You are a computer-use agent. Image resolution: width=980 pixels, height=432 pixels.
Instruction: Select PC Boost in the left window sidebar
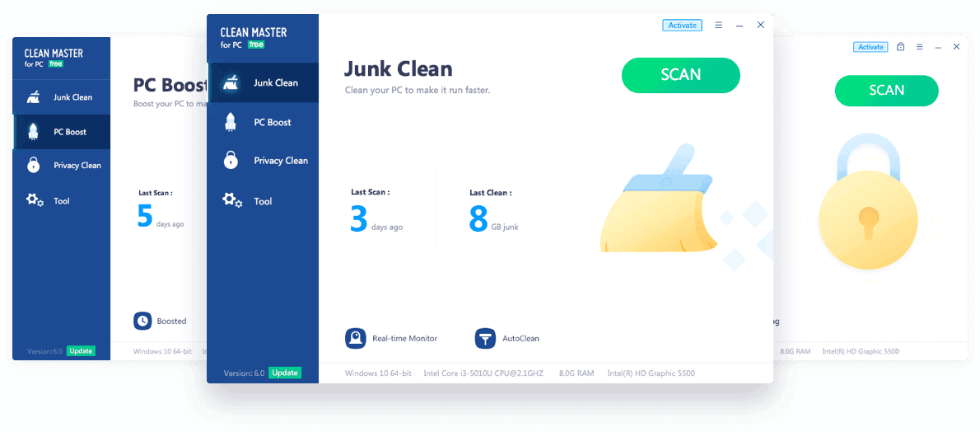click(x=62, y=132)
